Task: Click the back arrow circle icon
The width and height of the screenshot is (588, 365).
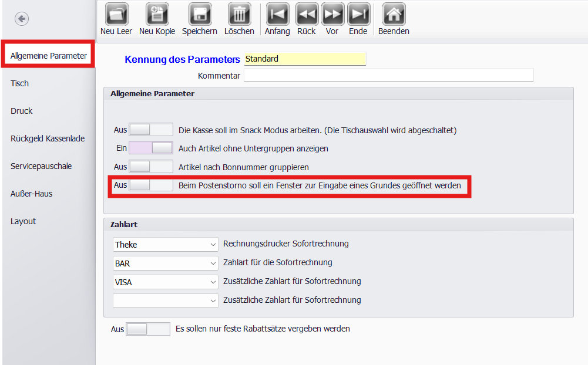Action: click(22, 19)
